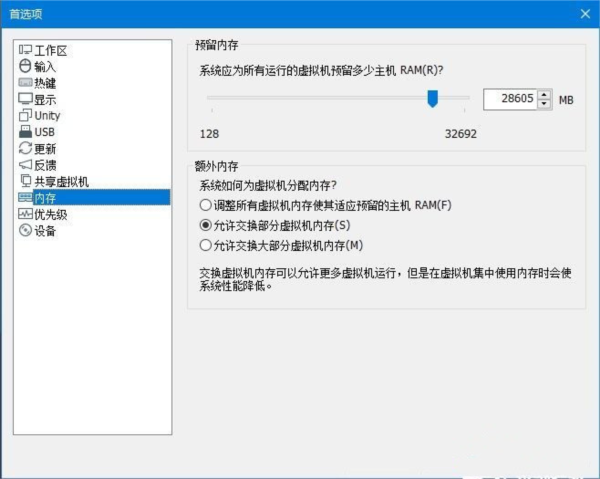Switch to the 设备 settings entry
This screenshot has width=600, height=479.
point(45,231)
